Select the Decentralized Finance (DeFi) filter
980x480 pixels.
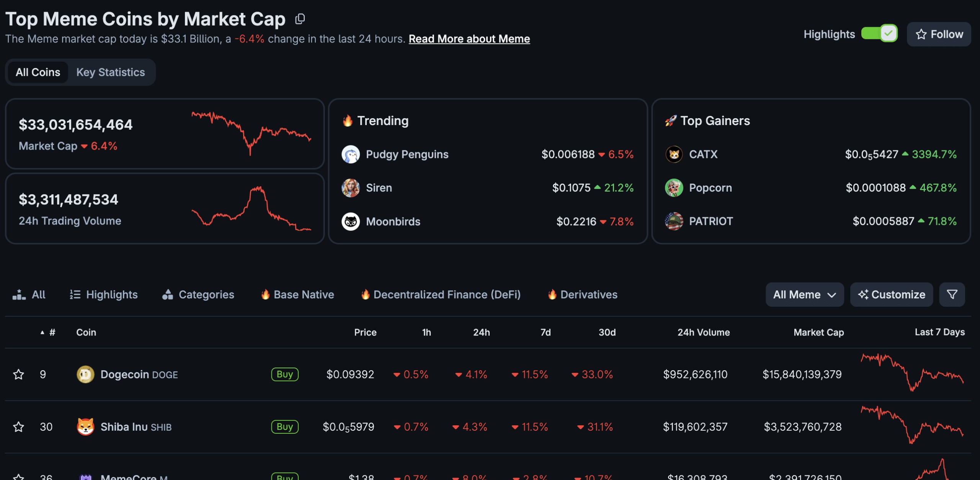441,295
